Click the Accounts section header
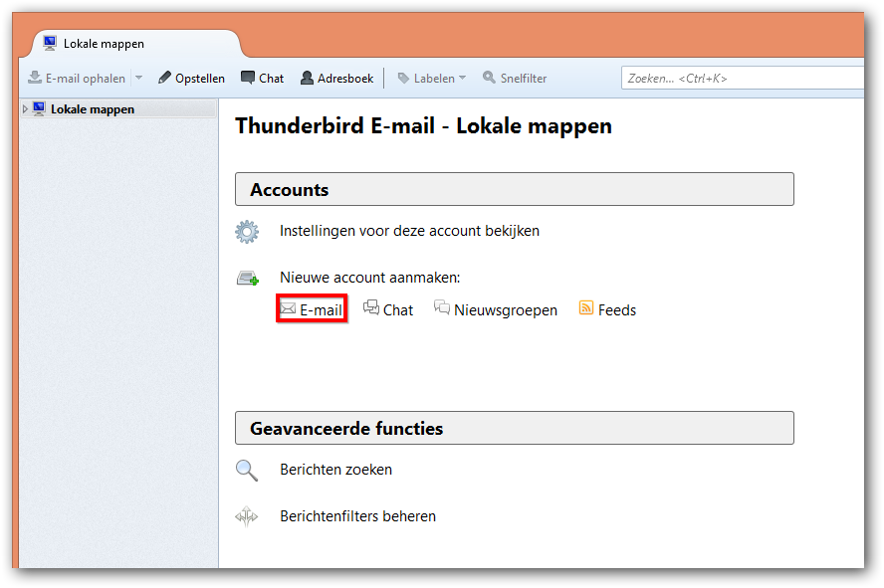884x588 pixels. [x=514, y=189]
